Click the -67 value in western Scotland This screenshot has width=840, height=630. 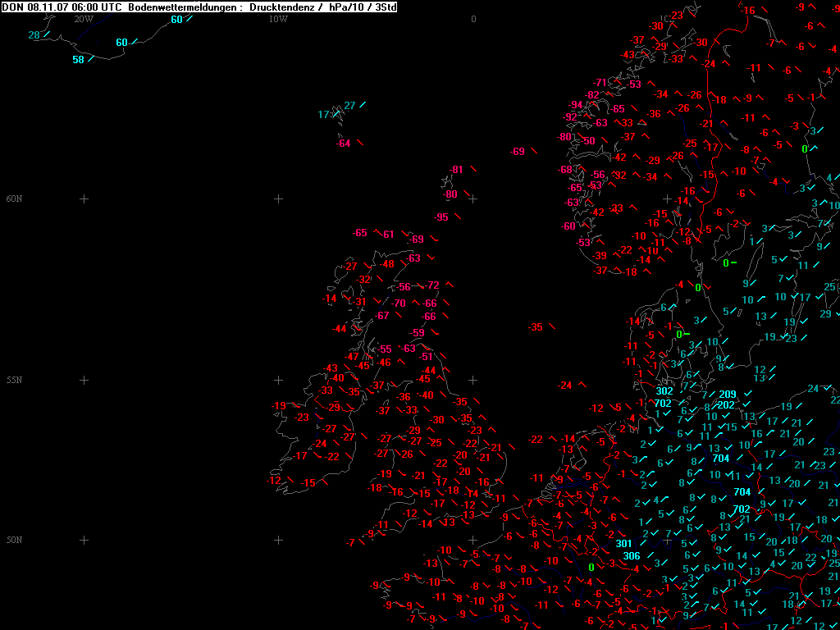382,316
